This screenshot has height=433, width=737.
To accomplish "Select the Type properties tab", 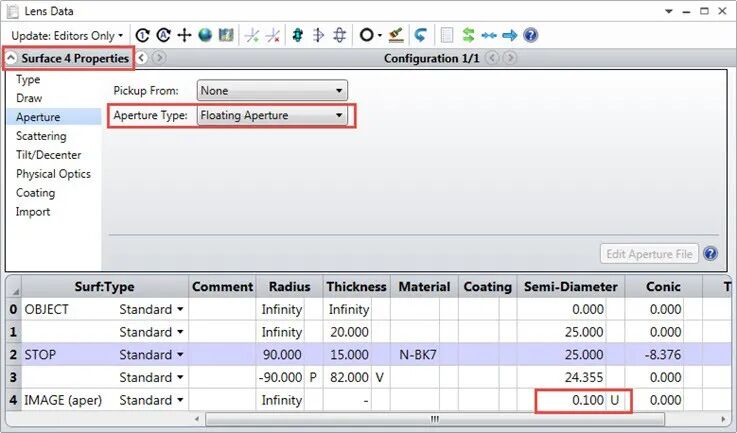I will (28, 79).
